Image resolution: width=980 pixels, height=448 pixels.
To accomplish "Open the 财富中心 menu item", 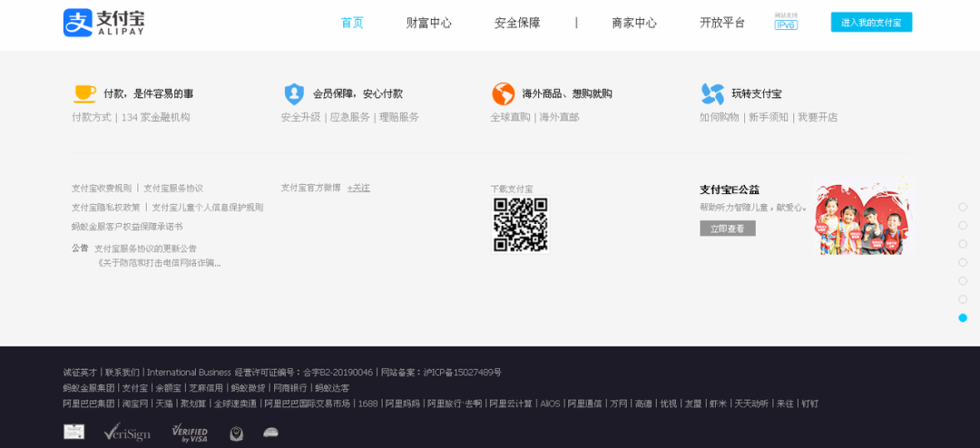I will pyautogui.click(x=428, y=23).
